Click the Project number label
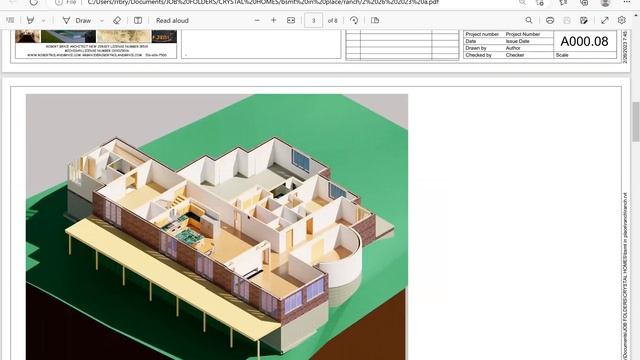The width and height of the screenshot is (640, 360). [482, 34]
